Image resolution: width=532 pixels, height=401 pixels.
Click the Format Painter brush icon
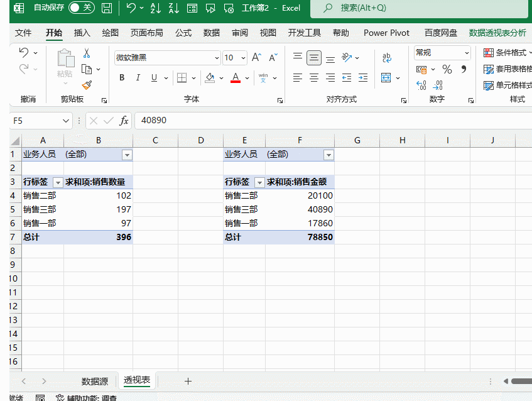coord(87,85)
